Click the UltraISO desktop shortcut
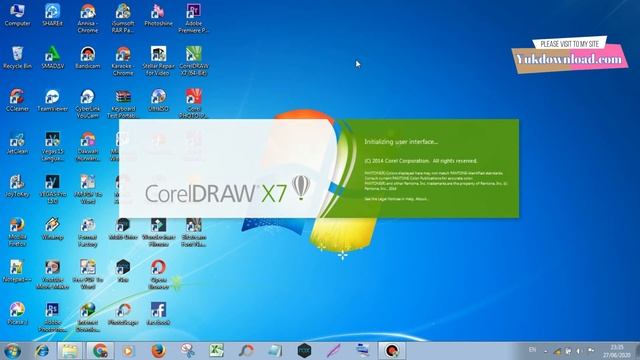Screen dimensions: 640x360 [x=158, y=100]
